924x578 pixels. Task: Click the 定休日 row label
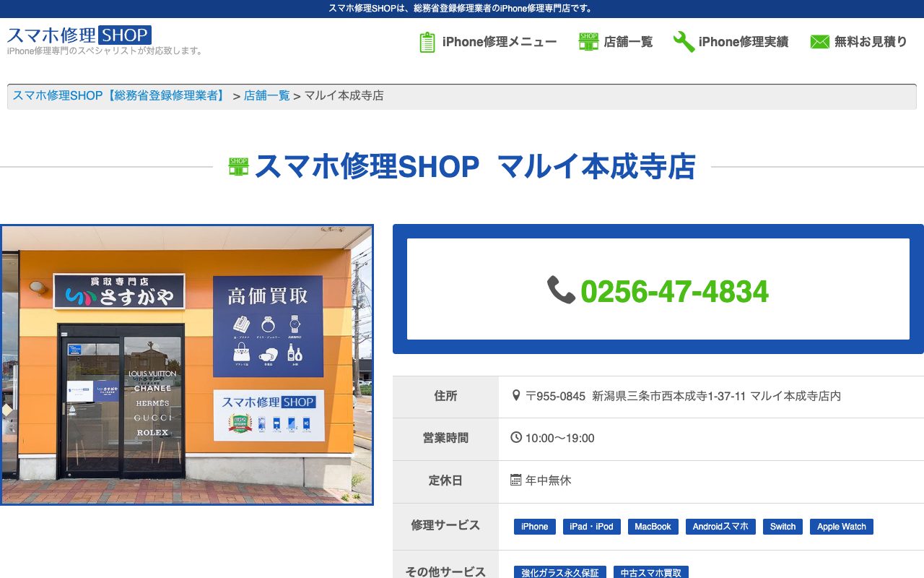445,480
